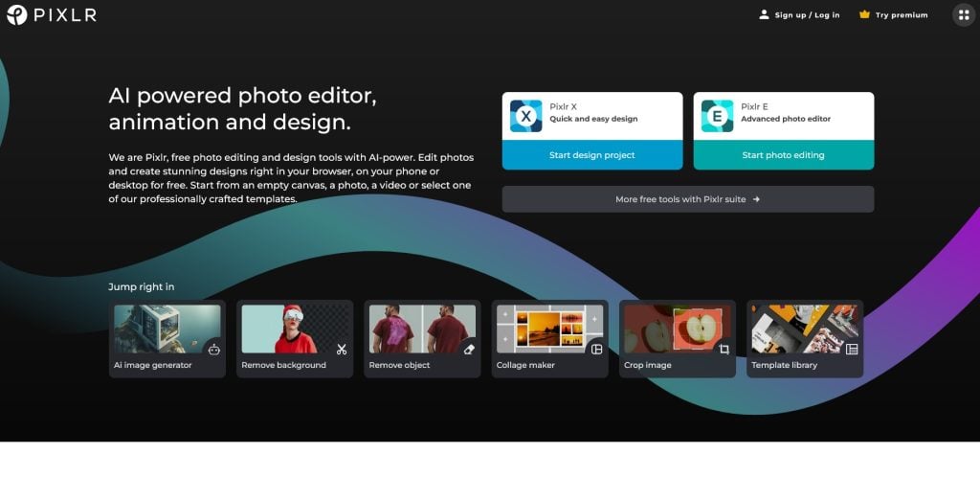Select the Try premium link
The height and width of the screenshot is (477, 980).
coord(902,15)
